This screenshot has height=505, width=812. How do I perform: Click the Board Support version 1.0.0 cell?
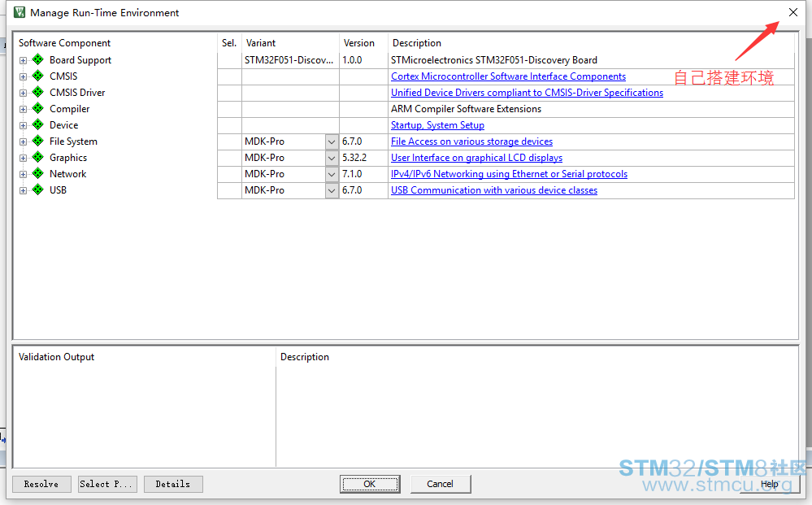coord(363,60)
